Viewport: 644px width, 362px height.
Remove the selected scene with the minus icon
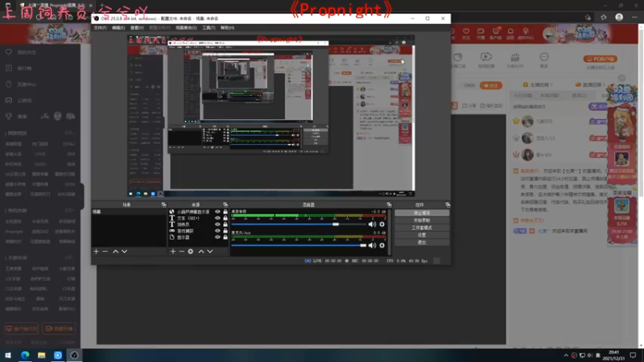[105, 251]
